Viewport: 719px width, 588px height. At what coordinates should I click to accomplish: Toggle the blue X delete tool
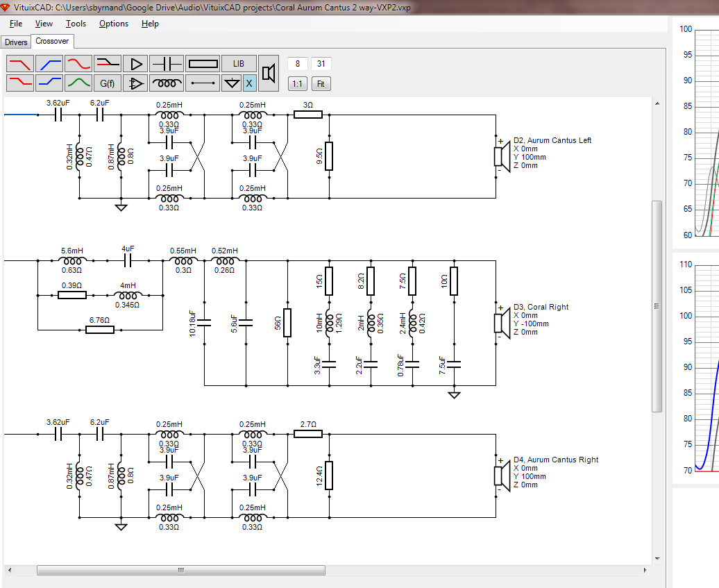pyautogui.click(x=249, y=83)
